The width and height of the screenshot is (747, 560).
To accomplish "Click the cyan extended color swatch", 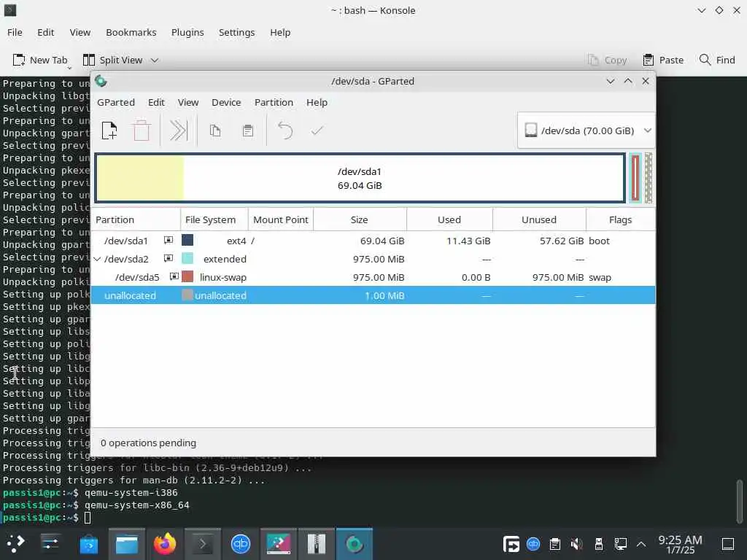I will coord(187,258).
